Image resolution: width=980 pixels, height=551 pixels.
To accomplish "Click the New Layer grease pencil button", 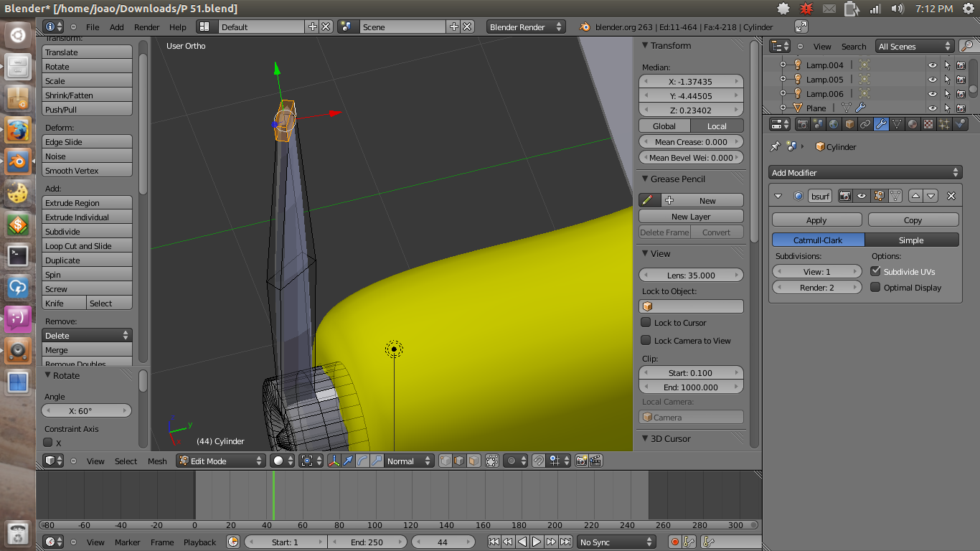I will (x=690, y=216).
